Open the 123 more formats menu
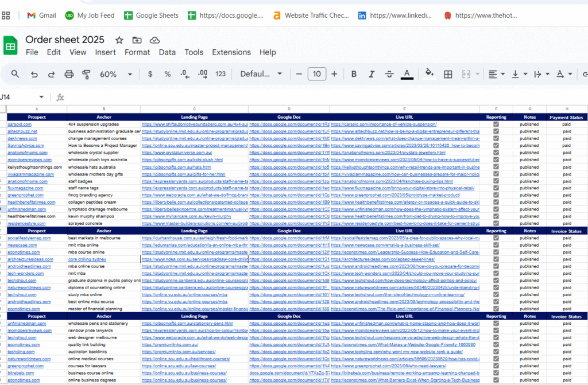Screen dimensions: 588x385 click(220, 74)
